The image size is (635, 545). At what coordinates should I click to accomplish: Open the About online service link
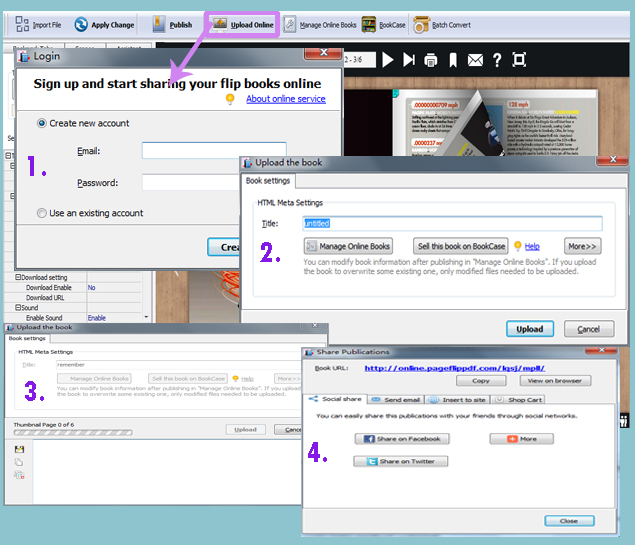click(x=285, y=99)
